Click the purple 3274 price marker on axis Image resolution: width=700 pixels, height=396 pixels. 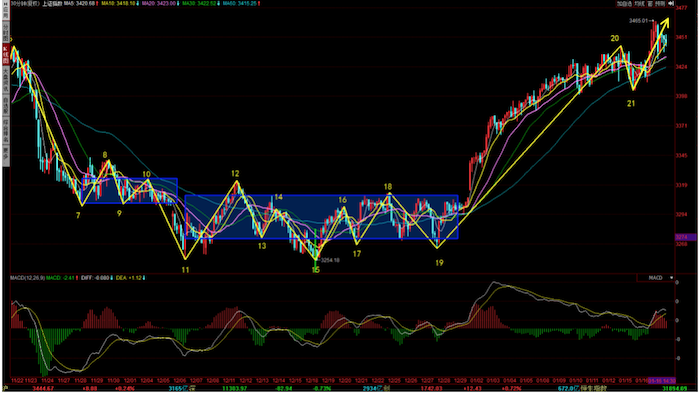pos(686,238)
